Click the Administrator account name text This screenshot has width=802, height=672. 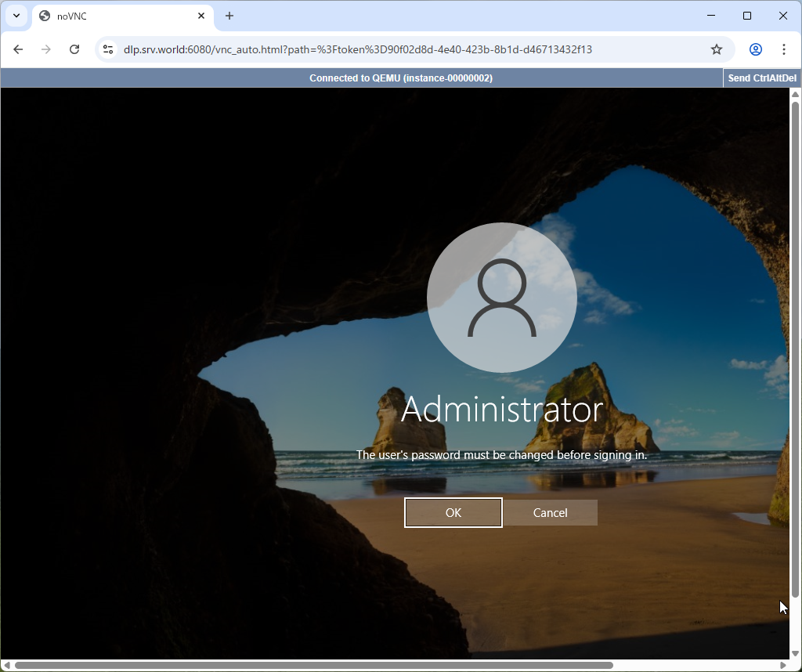click(x=502, y=409)
